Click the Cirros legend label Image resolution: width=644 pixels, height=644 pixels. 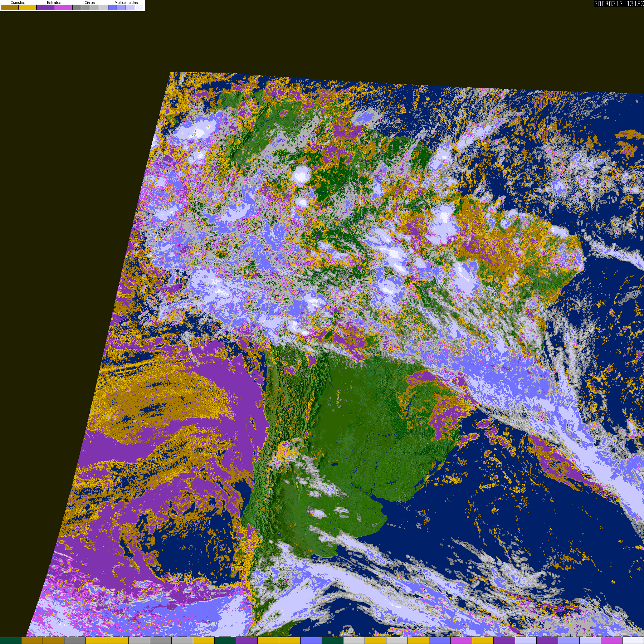(90, 3)
